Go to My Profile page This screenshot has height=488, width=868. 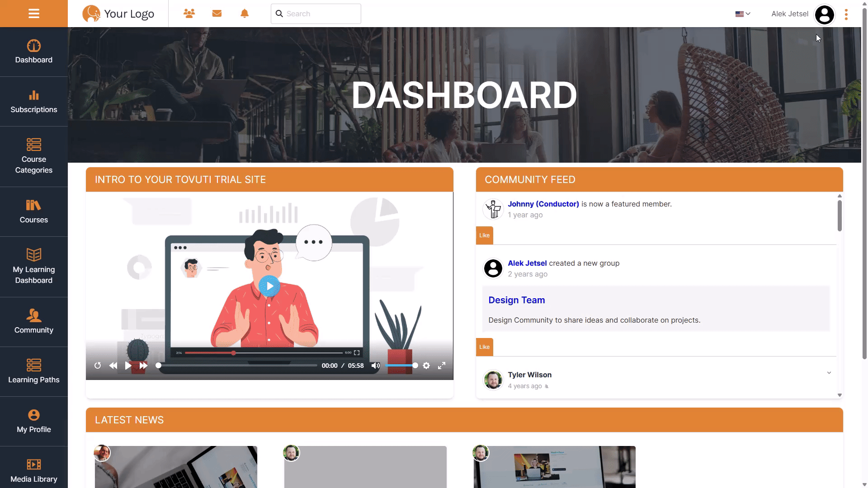coord(34,422)
